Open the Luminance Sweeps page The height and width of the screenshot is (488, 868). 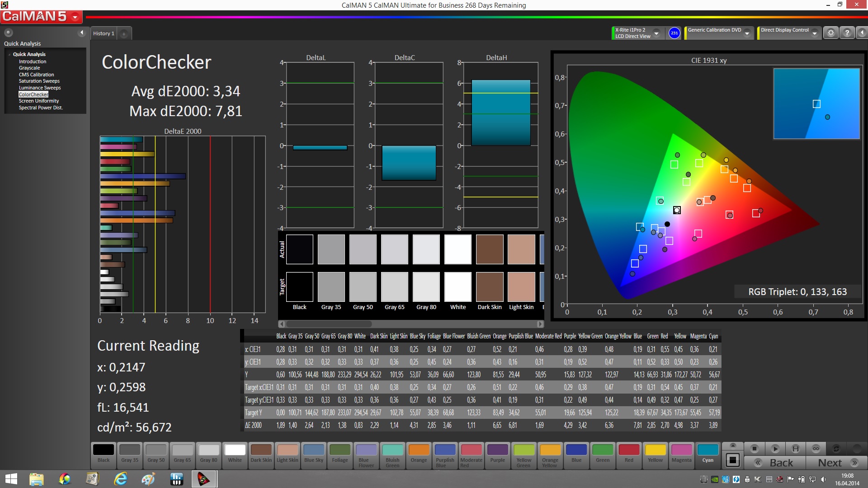coord(40,88)
